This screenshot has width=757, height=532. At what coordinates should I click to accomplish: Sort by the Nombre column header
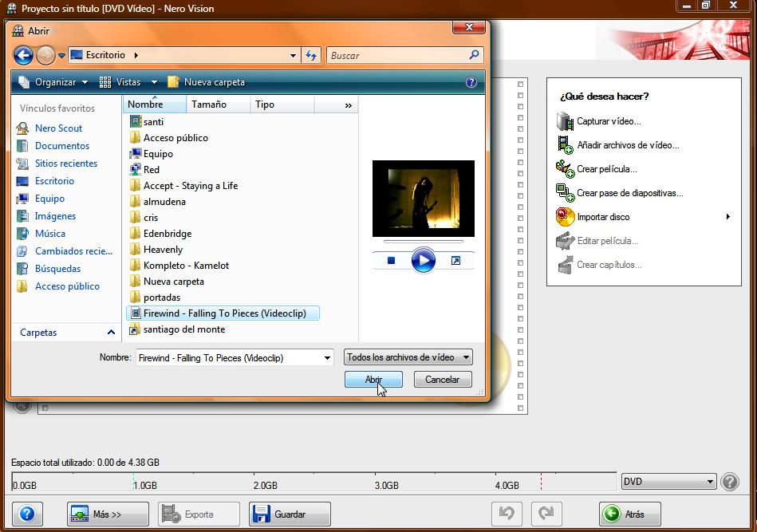click(x=155, y=104)
